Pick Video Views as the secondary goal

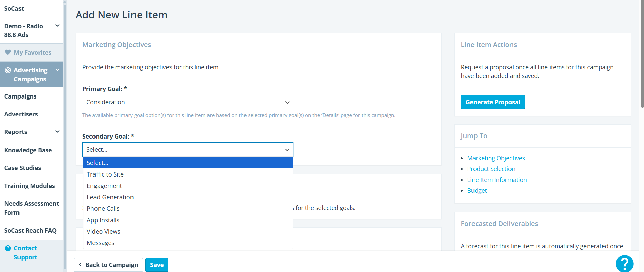pyautogui.click(x=104, y=232)
